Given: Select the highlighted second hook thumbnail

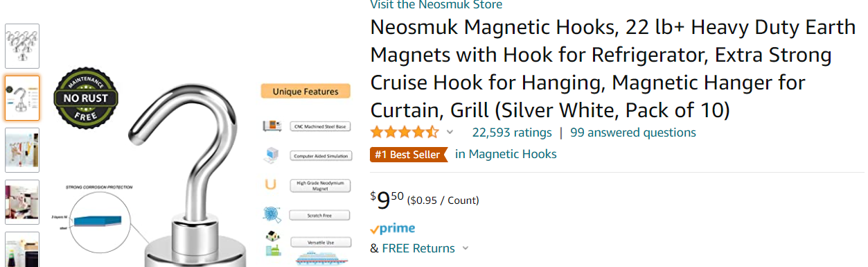Looking at the screenshot, I should [22, 98].
